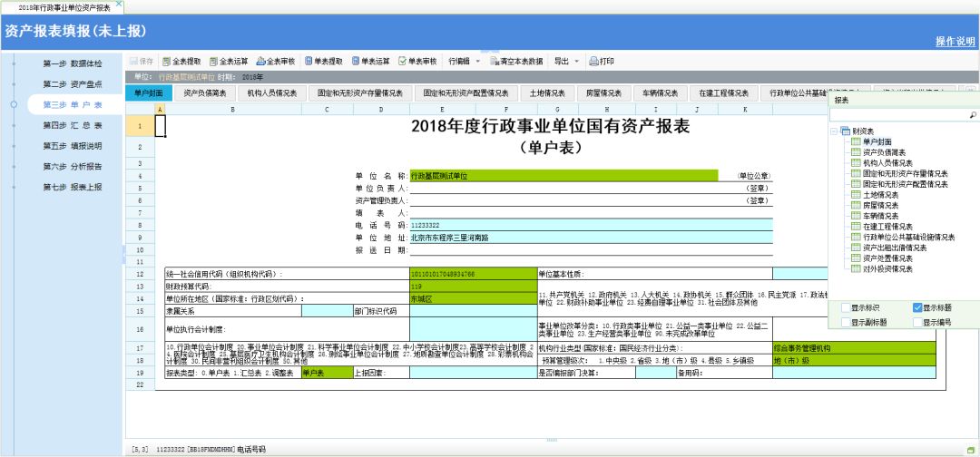
Task: Switch to 固定和无形资产存量情况表 tab
Action: tap(359, 93)
